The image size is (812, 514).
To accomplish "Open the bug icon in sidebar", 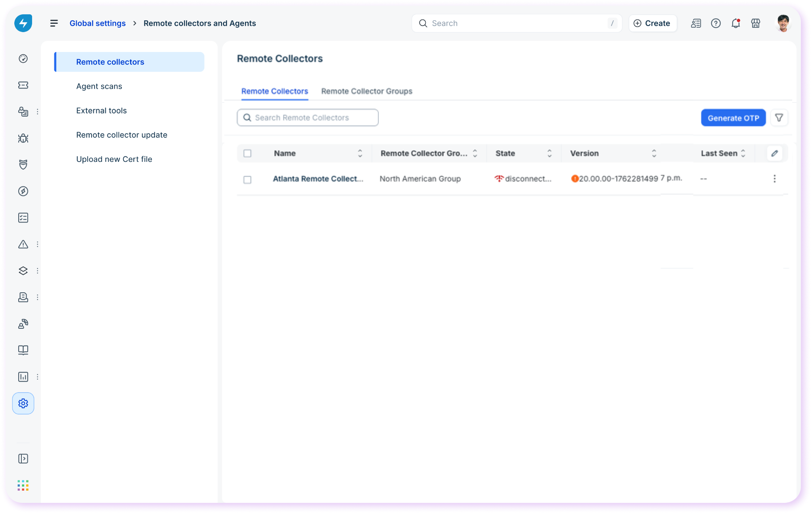I will point(23,138).
